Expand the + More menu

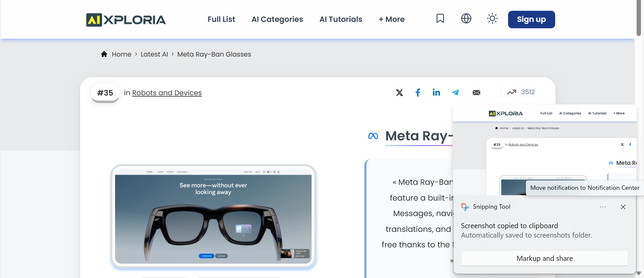(391, 19)
